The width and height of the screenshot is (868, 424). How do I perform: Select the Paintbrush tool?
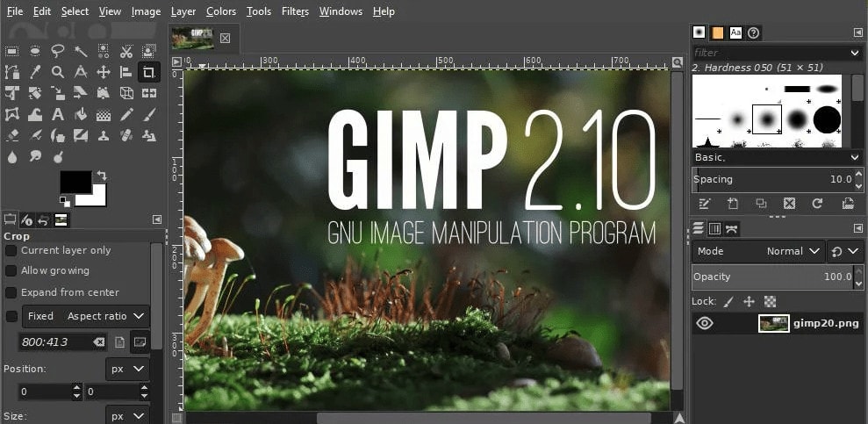[149, 115]
